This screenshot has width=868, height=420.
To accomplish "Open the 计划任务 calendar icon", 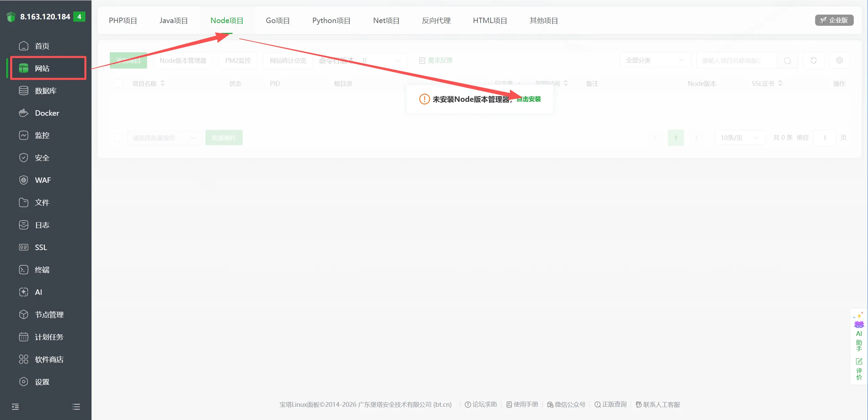I will pos(23,337).
